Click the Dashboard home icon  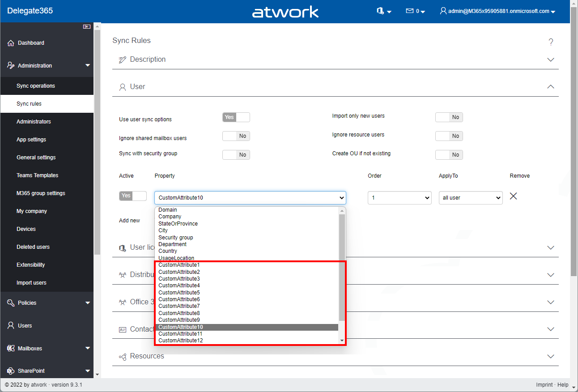click(11, 43)
